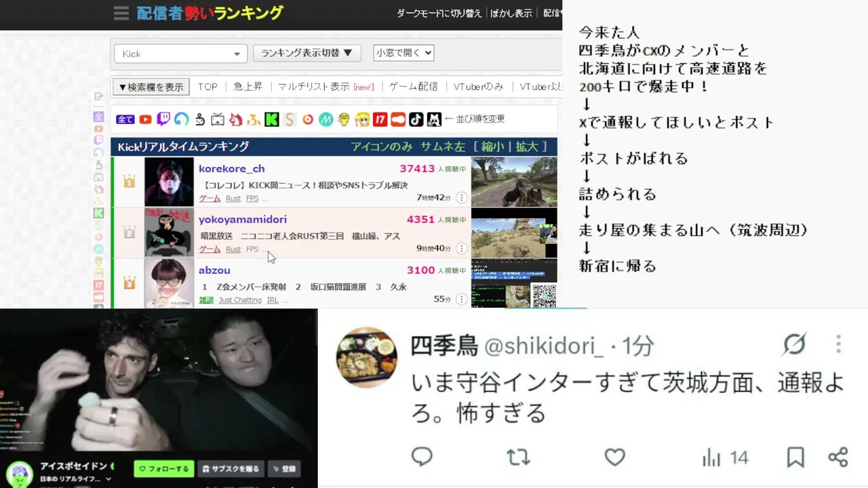Open the hamburger menu beside the site title
Viewport: 868px width, 488px height.
[x=121, y=13]
